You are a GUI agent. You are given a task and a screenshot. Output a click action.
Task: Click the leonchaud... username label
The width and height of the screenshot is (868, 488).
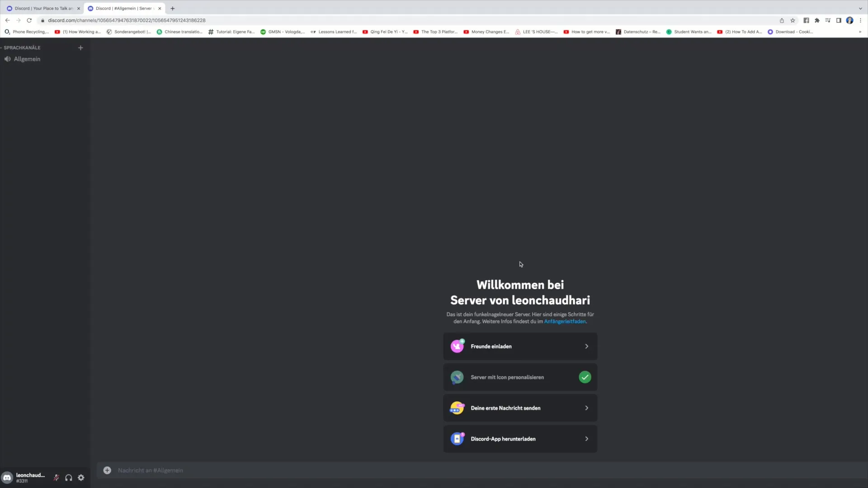click(30, 474)
